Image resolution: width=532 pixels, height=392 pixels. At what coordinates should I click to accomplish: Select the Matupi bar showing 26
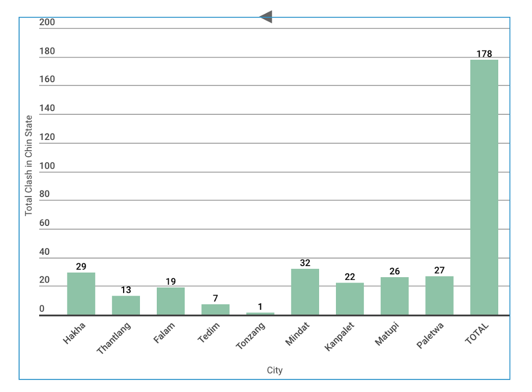click(394, 296)
